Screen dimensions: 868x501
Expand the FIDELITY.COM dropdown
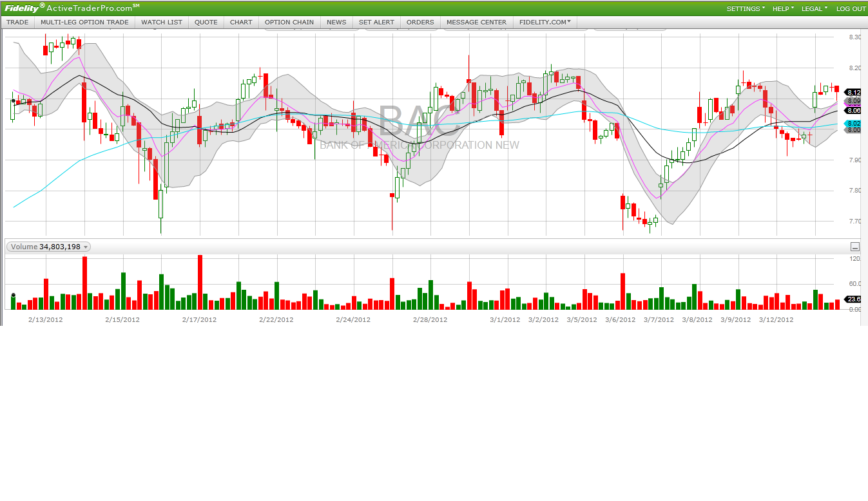click(x=545, y=22)
